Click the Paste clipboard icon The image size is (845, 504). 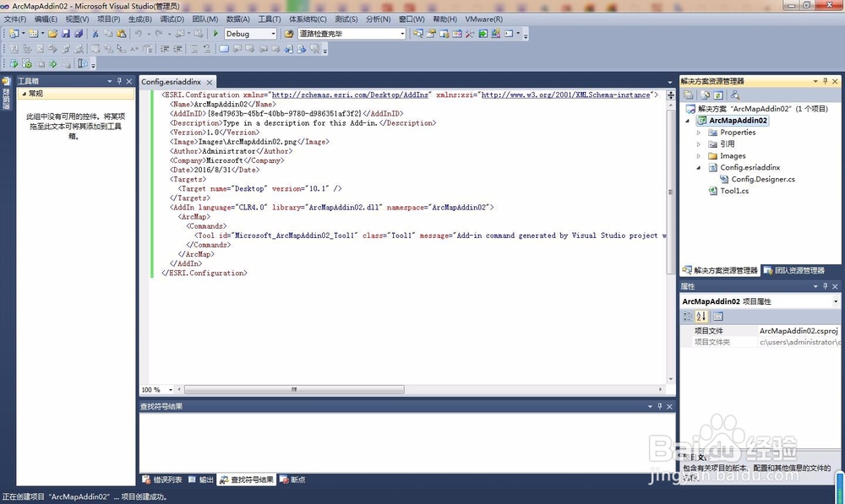click(x=121, y=34)
